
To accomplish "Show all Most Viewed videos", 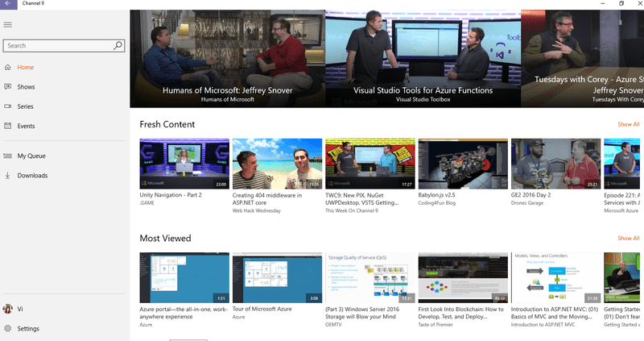I will tap(628, 239).
